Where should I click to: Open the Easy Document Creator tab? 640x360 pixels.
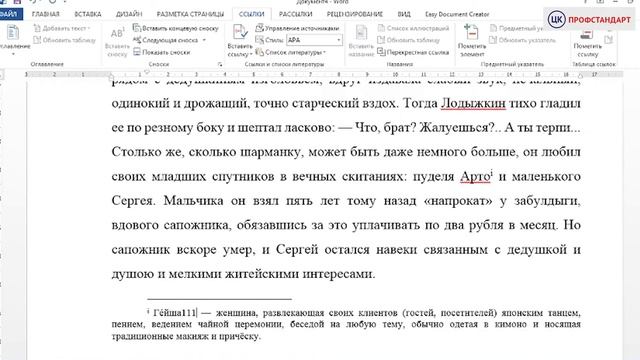coord(457,14)
